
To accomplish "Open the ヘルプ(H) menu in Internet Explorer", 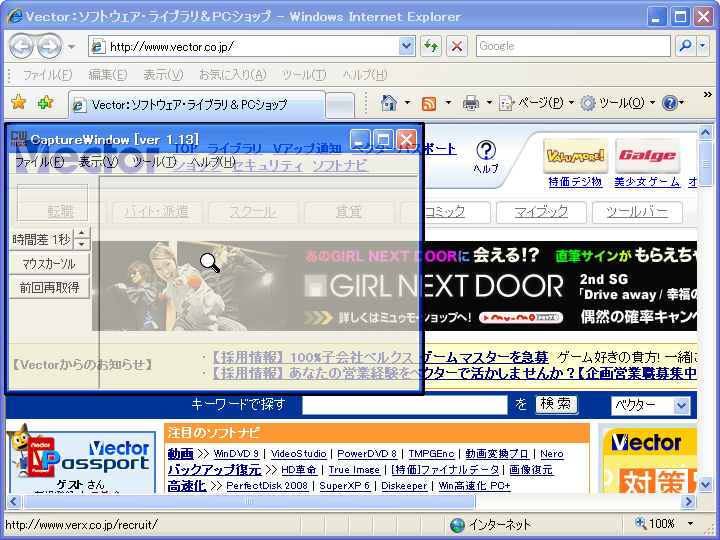I will point(365,74).
